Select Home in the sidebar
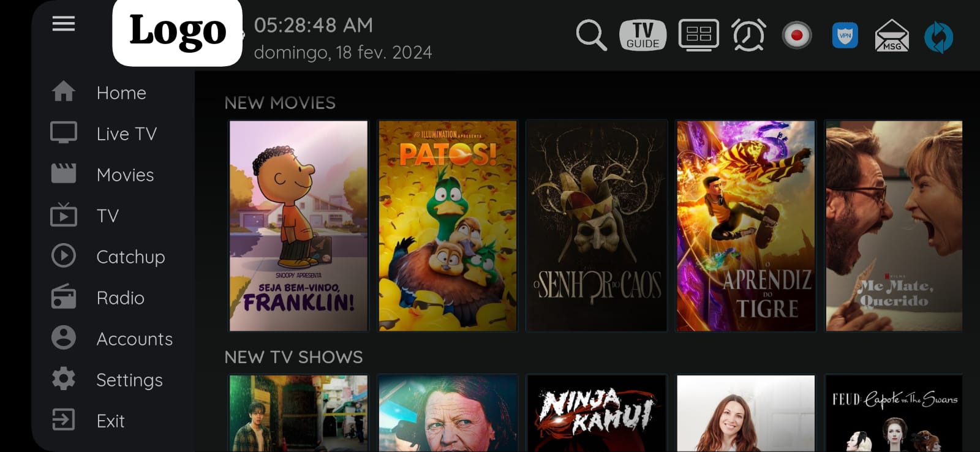Image resolution: width=980 pixels, height=452 pixels. (x=99, y=92)
